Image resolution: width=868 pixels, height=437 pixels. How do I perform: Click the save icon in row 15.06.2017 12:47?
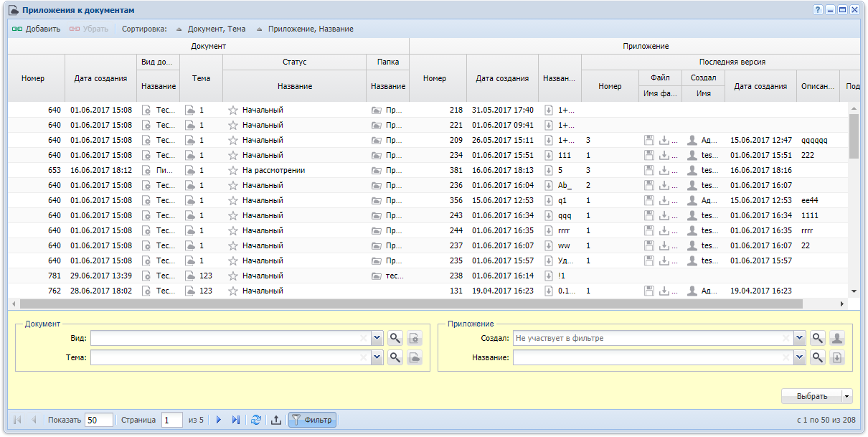[x=649, y=141]
